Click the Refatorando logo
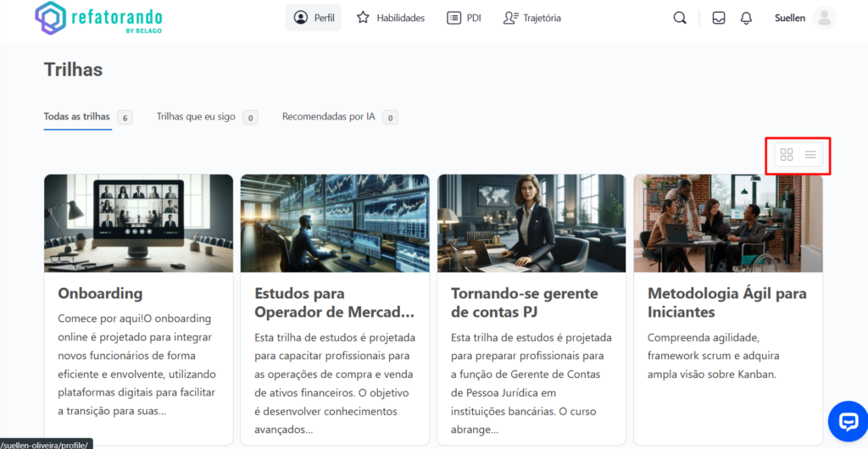The width and height of the screenshot is (868, 449). 98,18
